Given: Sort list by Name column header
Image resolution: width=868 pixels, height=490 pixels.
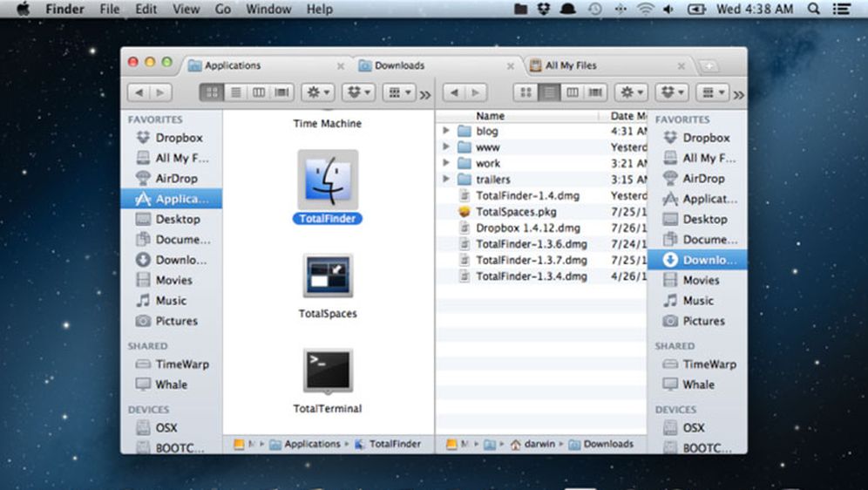Looking at the screenshot, I should click(517, 116).
